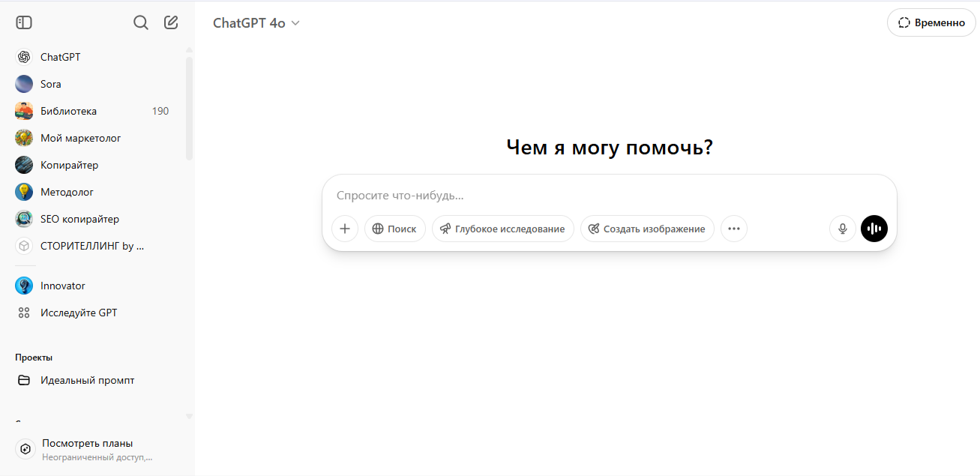The width and height of the screenshot is (980, 476).
Task: Start a new chat with pencil icon
Action: click(x=171, y=22)
